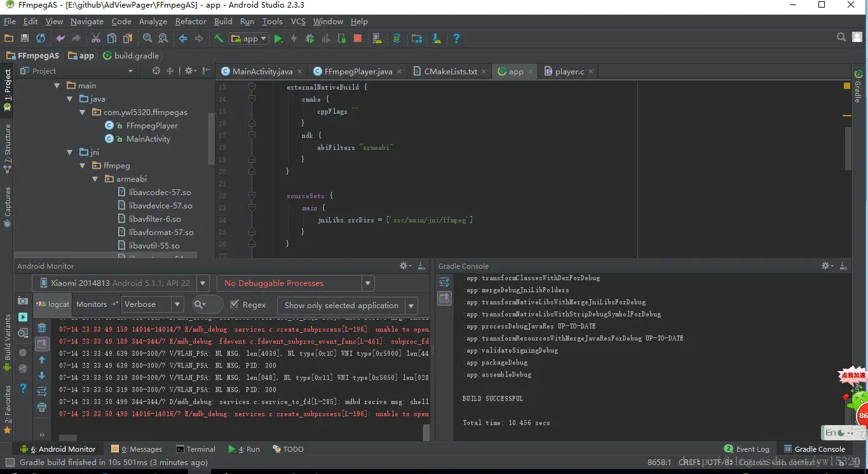Open the Xiaomi 2014813 device dropdown
Screen dimensions: 868x474
pos(121,283)
